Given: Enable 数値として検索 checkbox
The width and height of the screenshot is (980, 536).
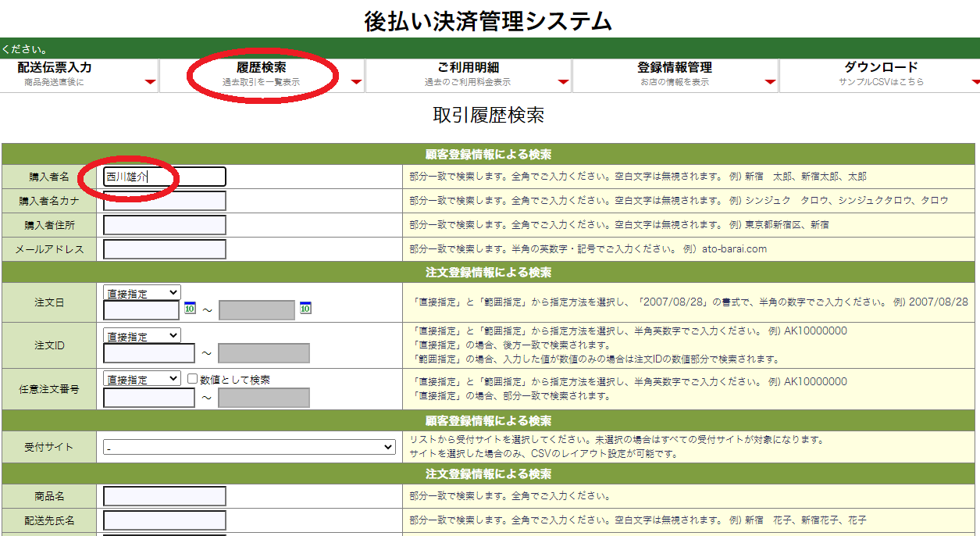Looking at the screenshot, I should (193, 379).
